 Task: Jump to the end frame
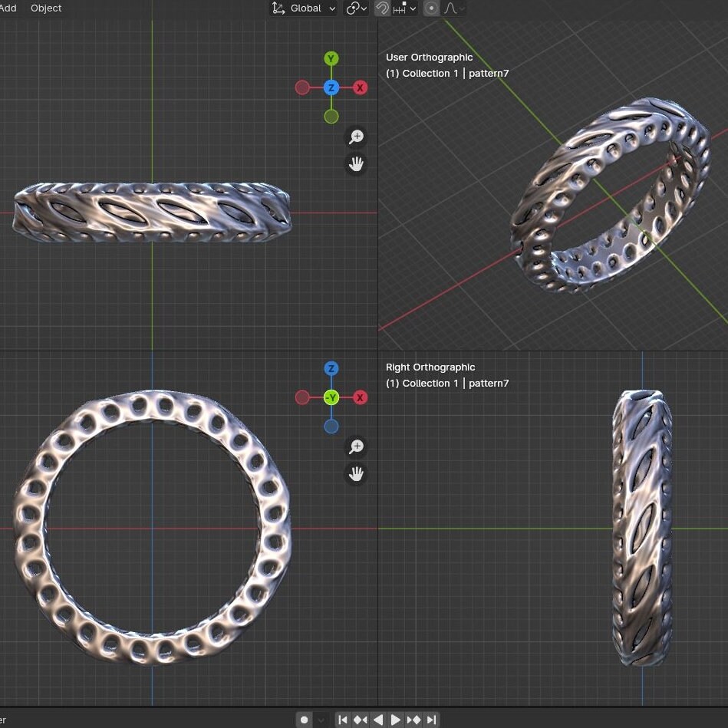pos(431,720)
